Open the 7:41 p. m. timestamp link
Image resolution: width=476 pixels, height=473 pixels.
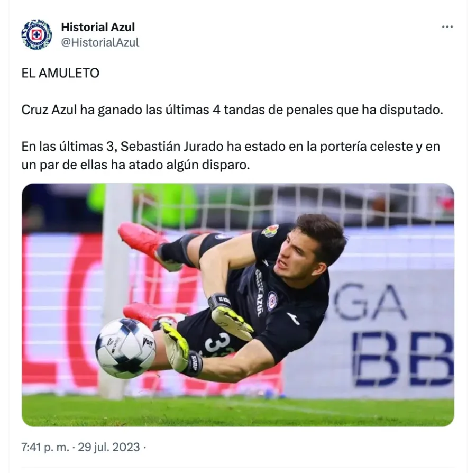pos(45,447)
